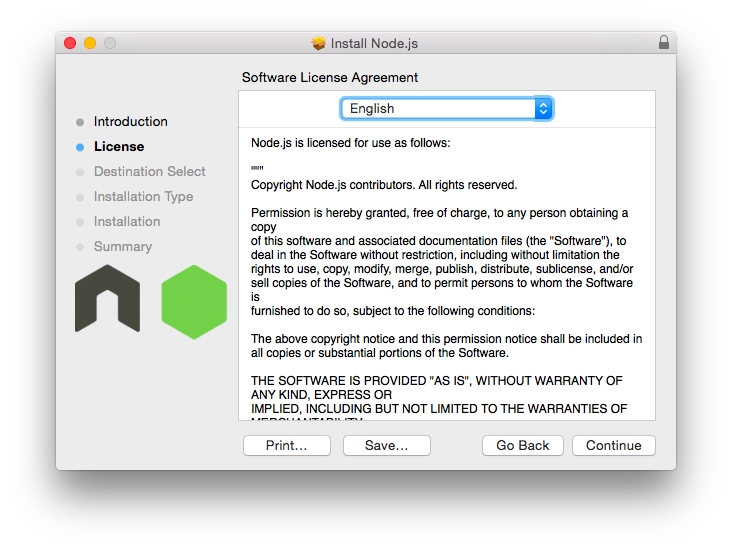Click the green hexagon Node.js logo
This screenshot has width=732, height=550.
point(194,302)
